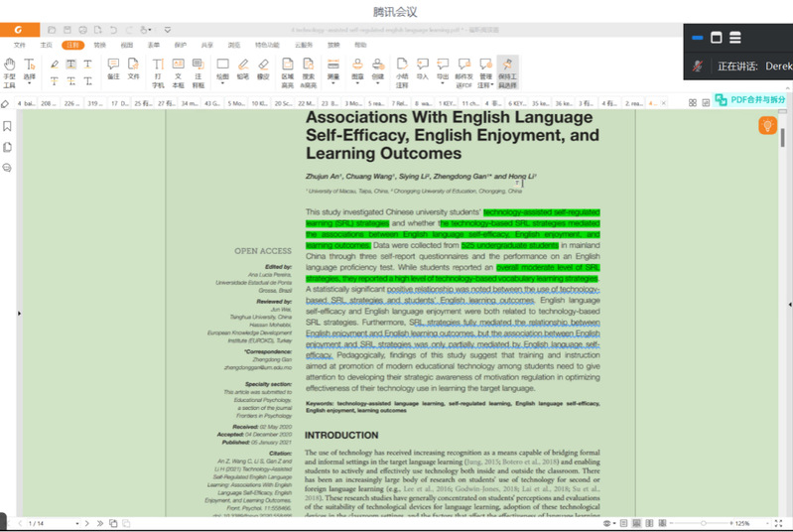This screenshot has width=793, height=532.
Task: Click the PDF合并与拆分 button
Action: click(x=750, y=100)
